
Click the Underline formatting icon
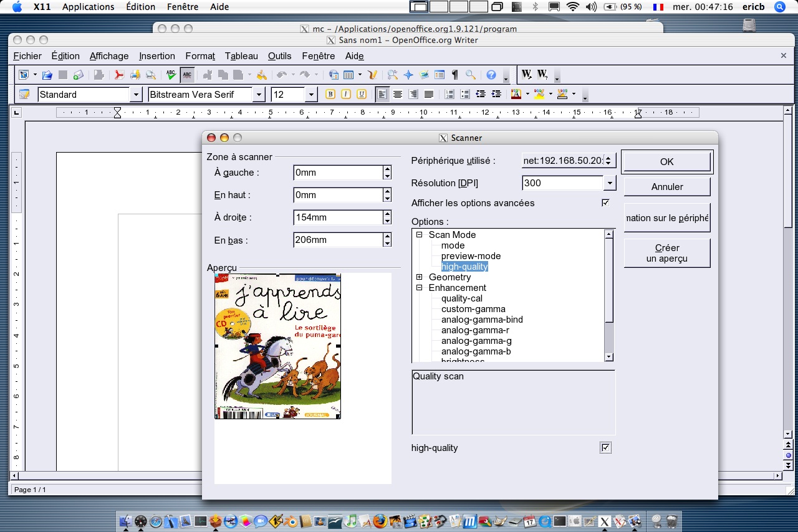point(361,95)
